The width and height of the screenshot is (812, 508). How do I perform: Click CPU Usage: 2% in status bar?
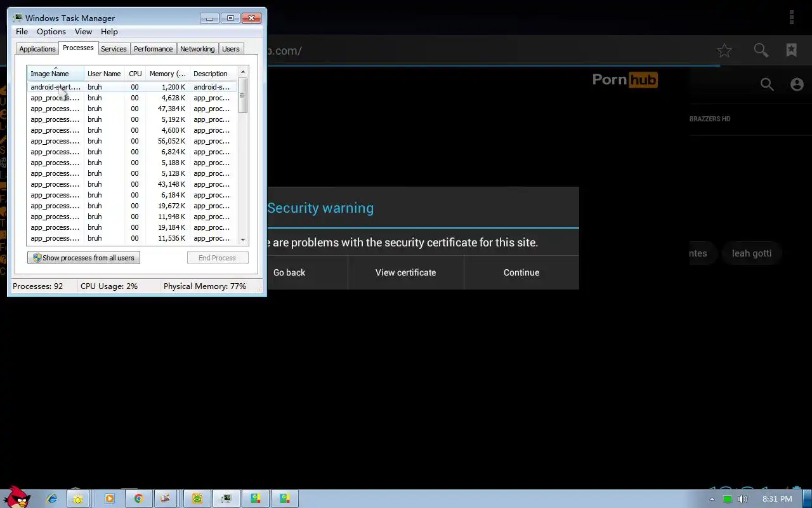coord(109,286)
